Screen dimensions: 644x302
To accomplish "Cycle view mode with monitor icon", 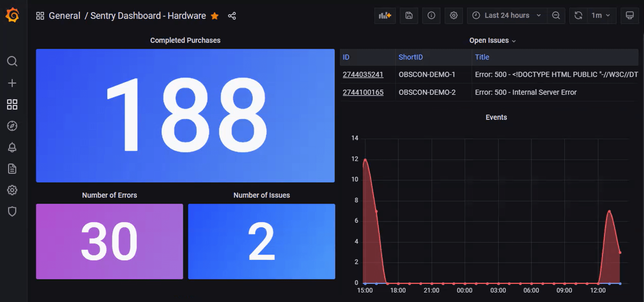I will click(629, 16).
